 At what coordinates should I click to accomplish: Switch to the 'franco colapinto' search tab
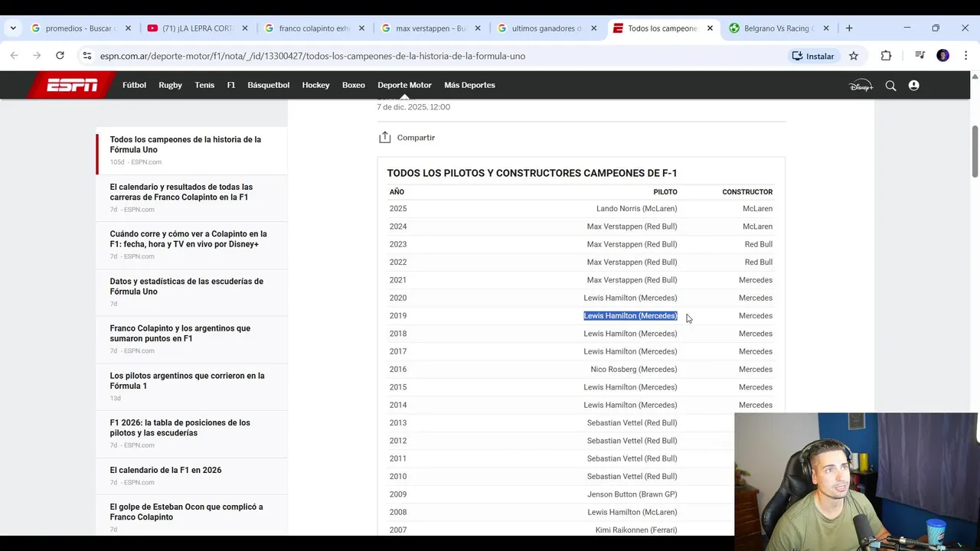[x=314, y=28]
